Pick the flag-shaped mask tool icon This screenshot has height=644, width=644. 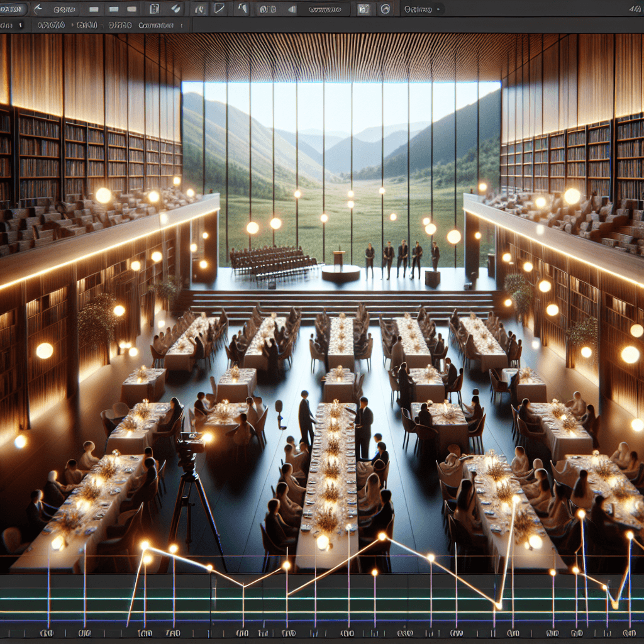219,8
